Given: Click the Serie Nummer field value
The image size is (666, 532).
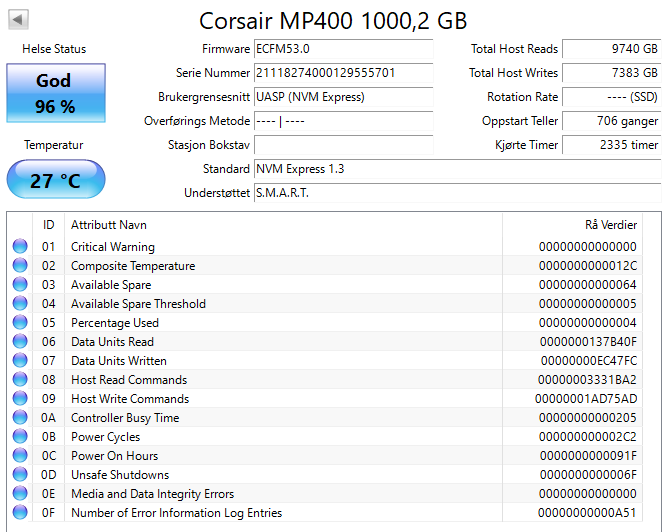Looking at the screenshot, I should pyautogui.click(x=343, y=73).
